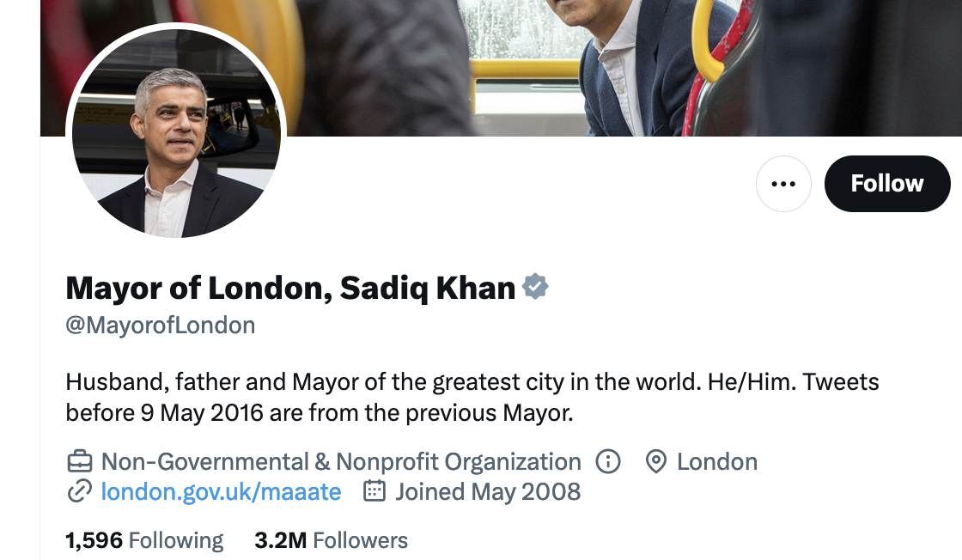This screenshot has width=962, height=560.
Task: Click the chain link icon
Action: pyautogui.click(x=79, y=492)
